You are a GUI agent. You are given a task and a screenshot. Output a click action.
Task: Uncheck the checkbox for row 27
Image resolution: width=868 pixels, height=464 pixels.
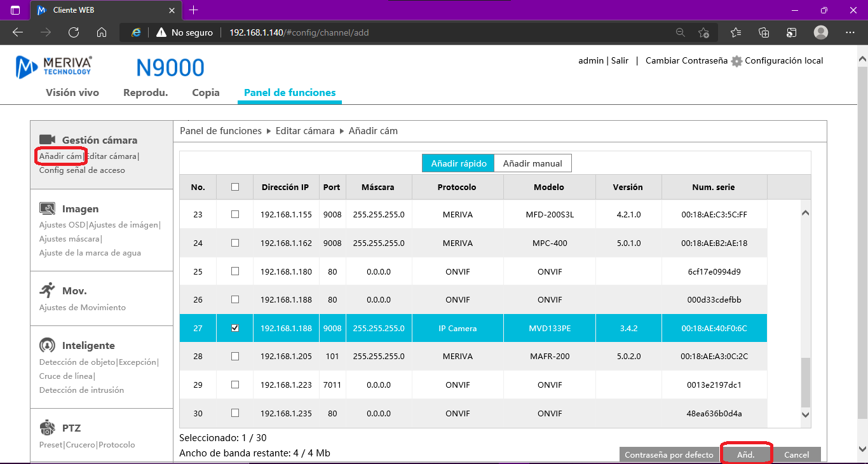(235, 328)
